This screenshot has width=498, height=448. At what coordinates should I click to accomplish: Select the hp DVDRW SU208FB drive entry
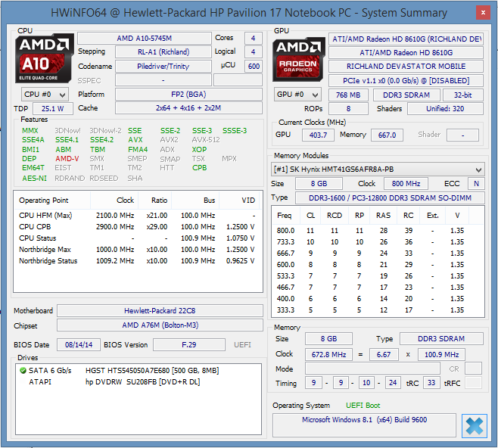(143, 382)
